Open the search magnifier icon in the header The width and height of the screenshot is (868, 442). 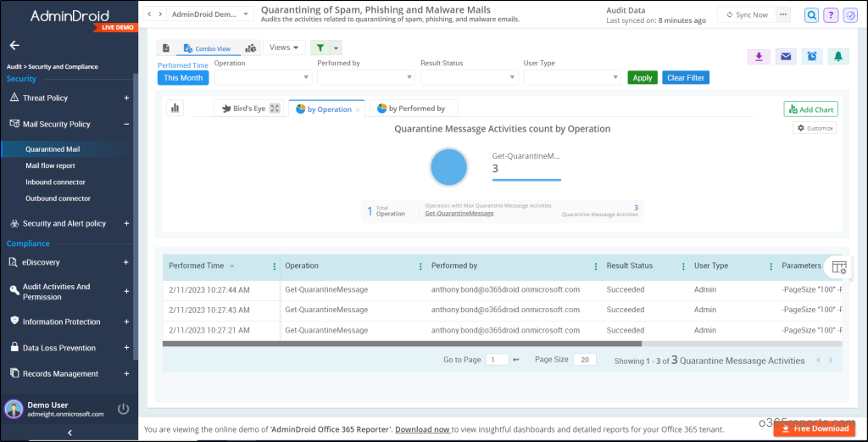point(811,15)
